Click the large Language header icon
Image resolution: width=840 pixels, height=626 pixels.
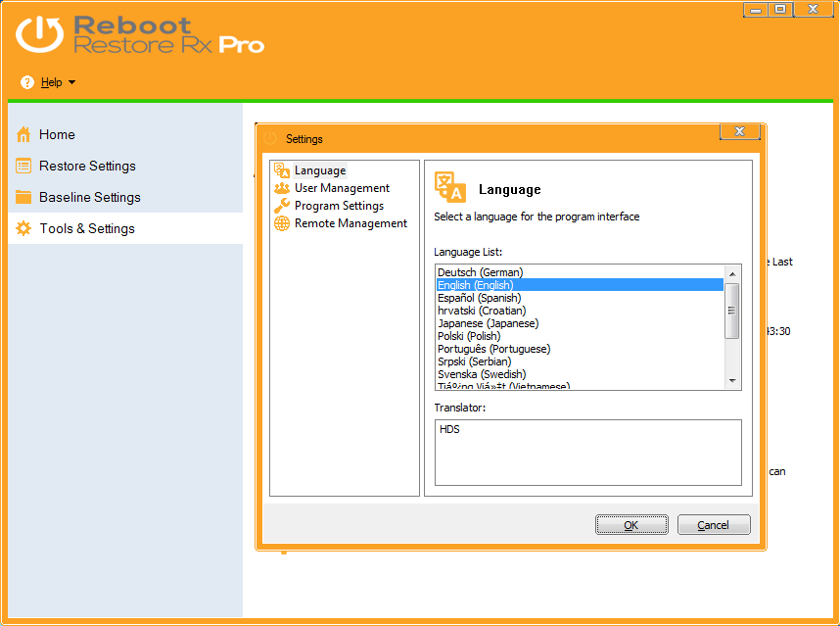pos(450,187)
